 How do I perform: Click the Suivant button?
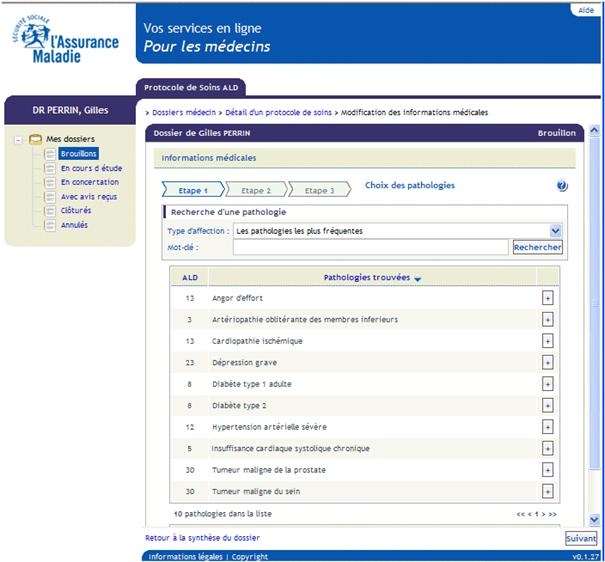[580, 538]
